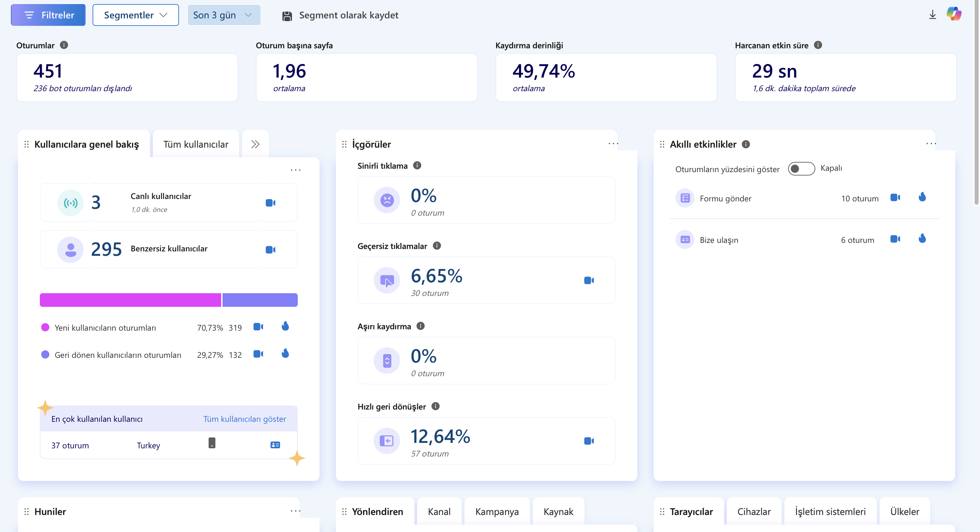
Task: Switch to the İşletim sistemleri tab
Action: click(x=830, y=512)
